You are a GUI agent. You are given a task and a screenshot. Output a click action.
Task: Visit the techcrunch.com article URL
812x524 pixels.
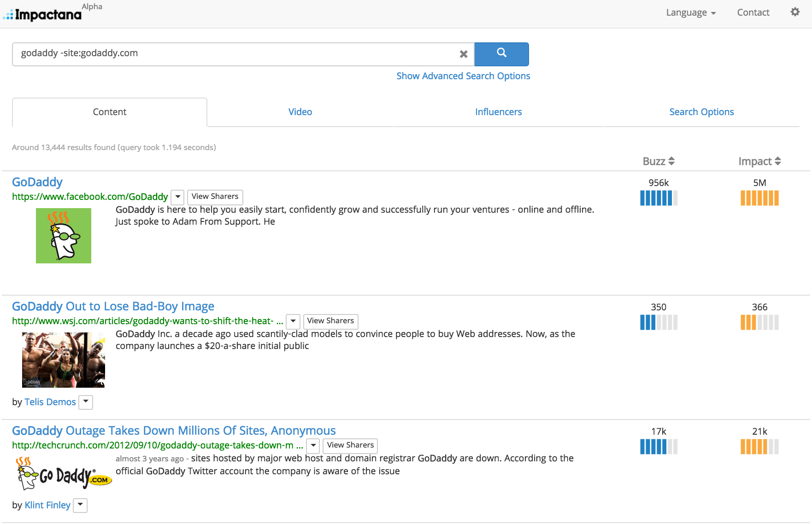(158, 445)
